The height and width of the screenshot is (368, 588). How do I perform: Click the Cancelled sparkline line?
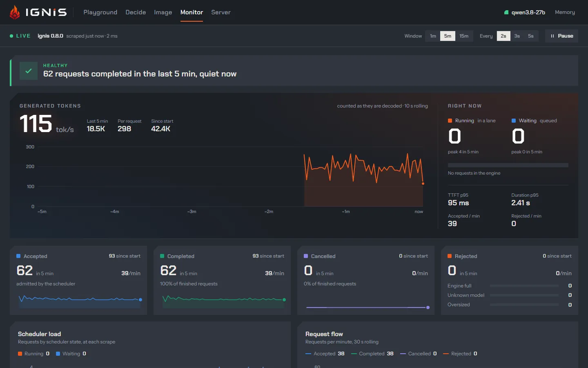(367, 307)
